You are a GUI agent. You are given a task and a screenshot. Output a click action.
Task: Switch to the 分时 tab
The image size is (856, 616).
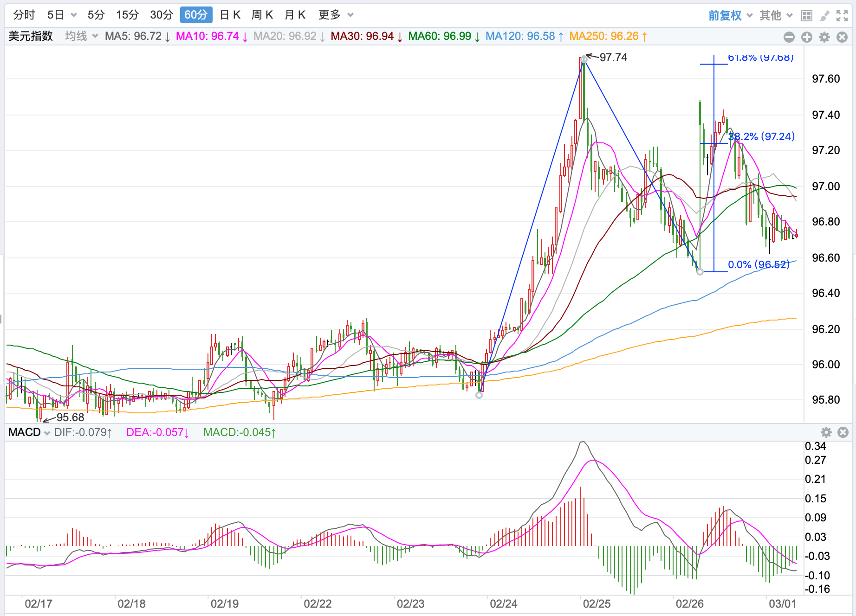click(x=24, y=15)
